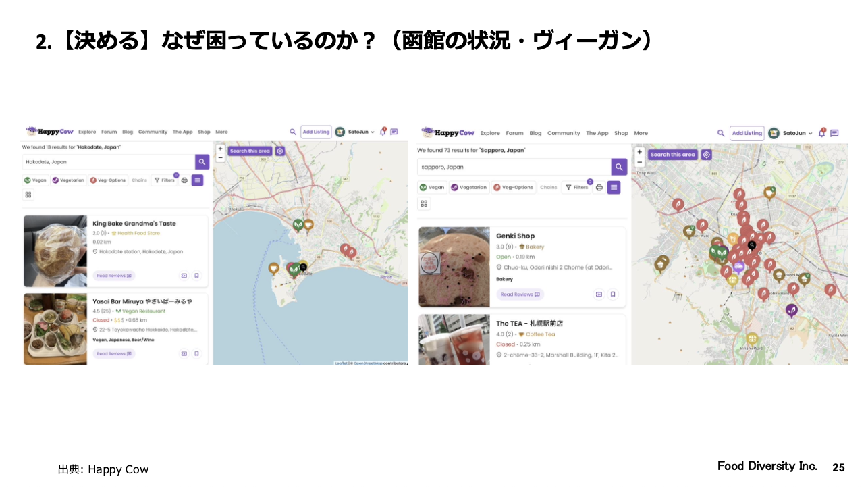The image size is (868, 487).
Task: Click the 'sapporo, Japan' search input field
Action: [513, 167]
